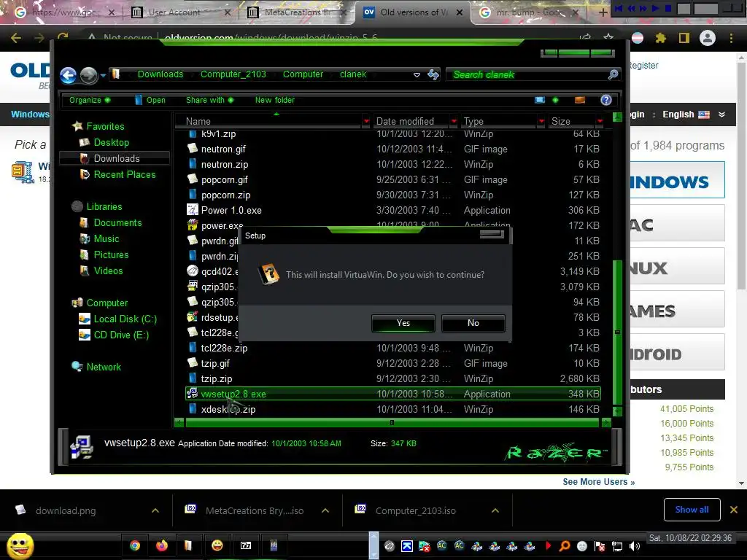Select the popcorn.zip file
The height and width of the screenshot is (560, 747).
click(x=225, y=195)
